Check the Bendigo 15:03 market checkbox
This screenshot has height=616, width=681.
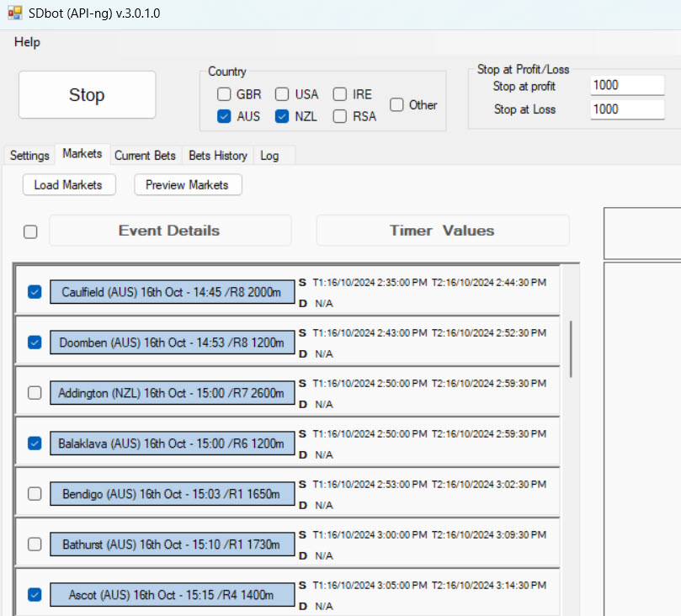pos(35,494)
